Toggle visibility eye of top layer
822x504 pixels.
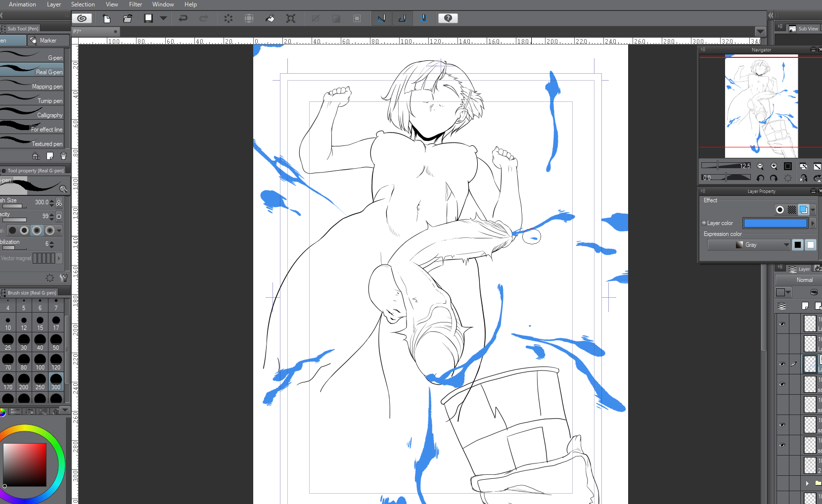(x=782, y=324)
